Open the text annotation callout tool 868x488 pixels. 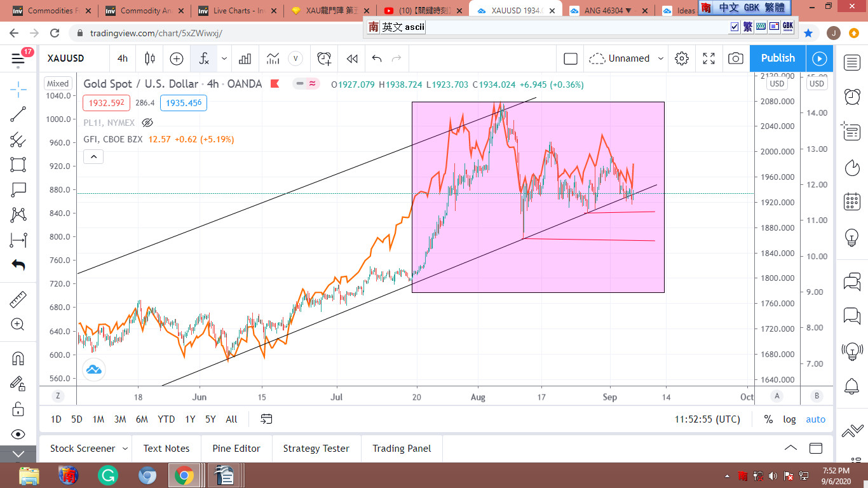coord(18,190)
